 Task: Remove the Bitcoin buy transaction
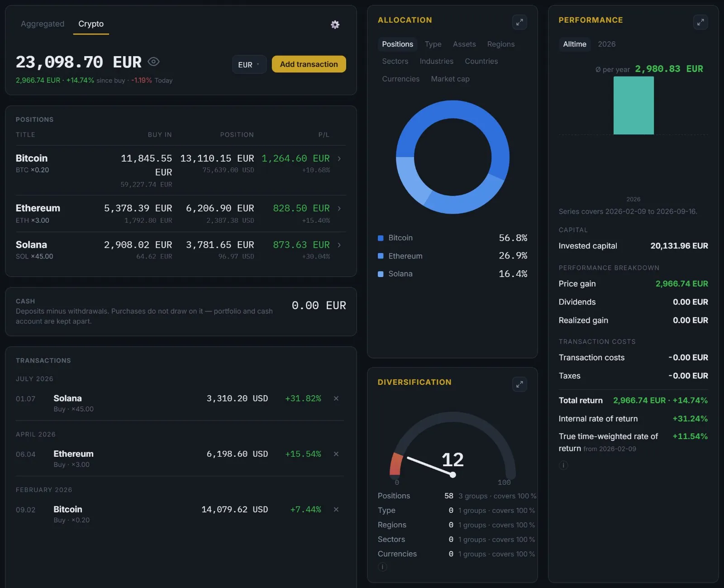click(336, 509)
